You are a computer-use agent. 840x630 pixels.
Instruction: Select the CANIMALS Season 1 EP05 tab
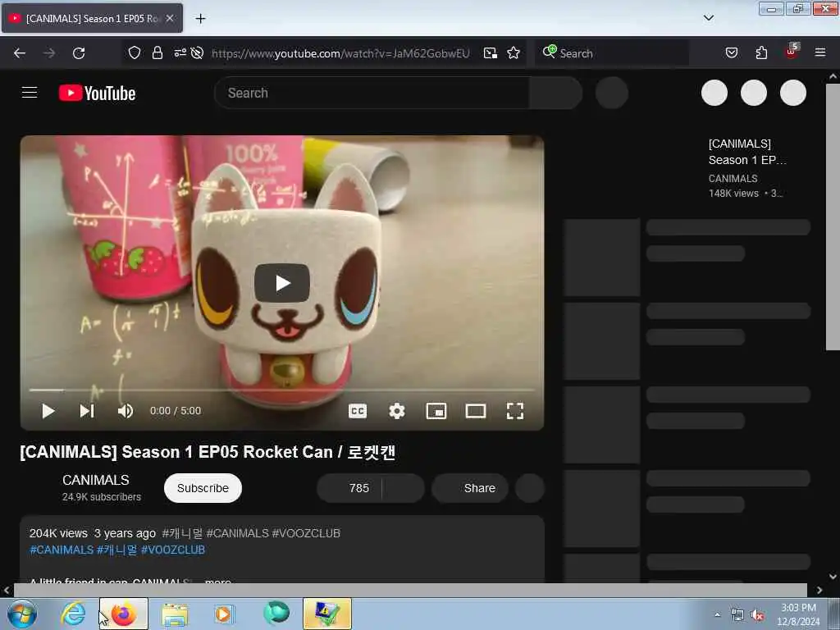pos(92,18)
